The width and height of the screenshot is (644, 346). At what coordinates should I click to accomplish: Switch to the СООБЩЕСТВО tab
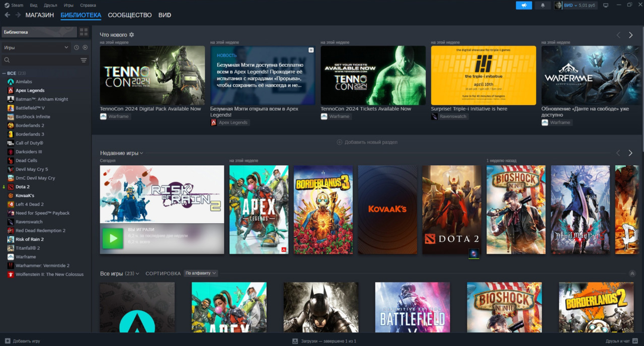point(130,15)
